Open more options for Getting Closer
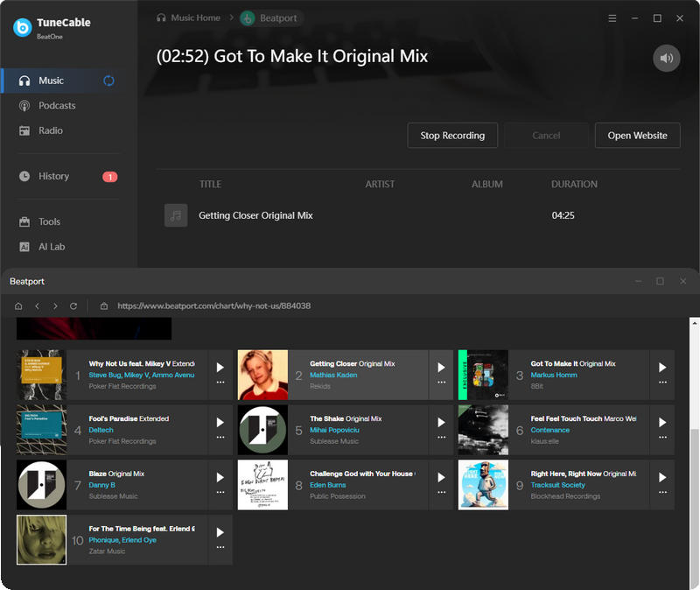This screenshot has width=700, height=590. [x=441, y=383]
